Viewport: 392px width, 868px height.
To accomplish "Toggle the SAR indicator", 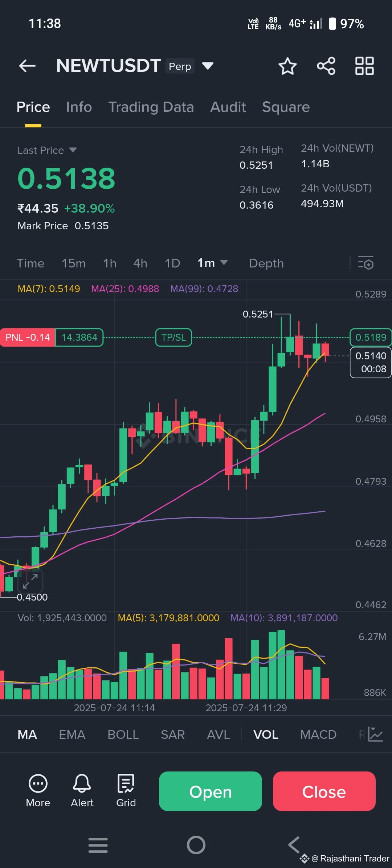I will tap(173, 734).
